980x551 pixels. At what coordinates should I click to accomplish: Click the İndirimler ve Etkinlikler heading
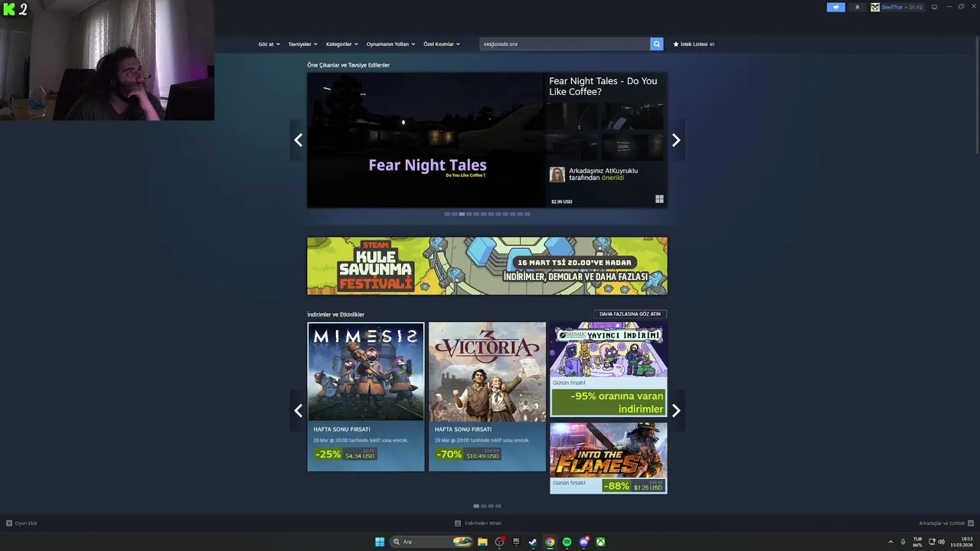click(335, 315)
